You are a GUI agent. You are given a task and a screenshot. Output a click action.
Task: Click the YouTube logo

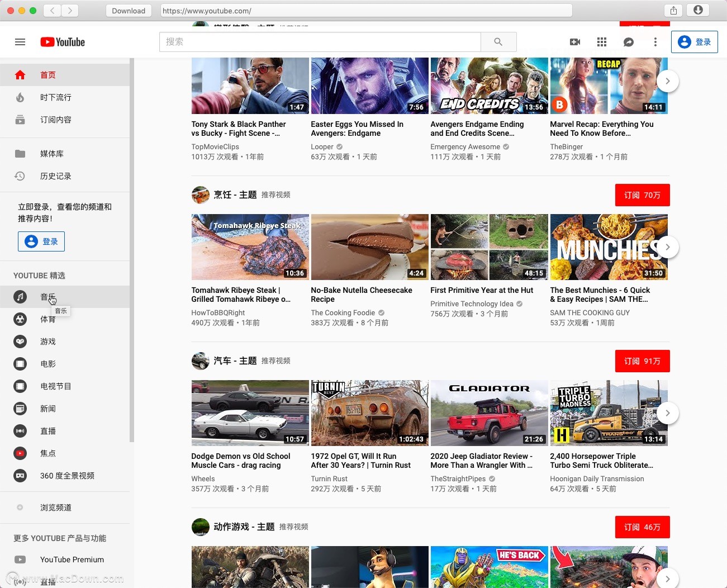[x=63, y=42]
